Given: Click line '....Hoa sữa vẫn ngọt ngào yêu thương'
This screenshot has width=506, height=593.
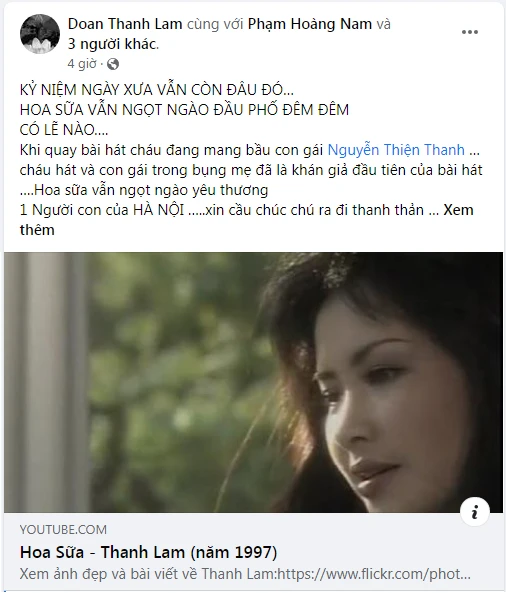Looking at the screenshot, I should [144, 190].
